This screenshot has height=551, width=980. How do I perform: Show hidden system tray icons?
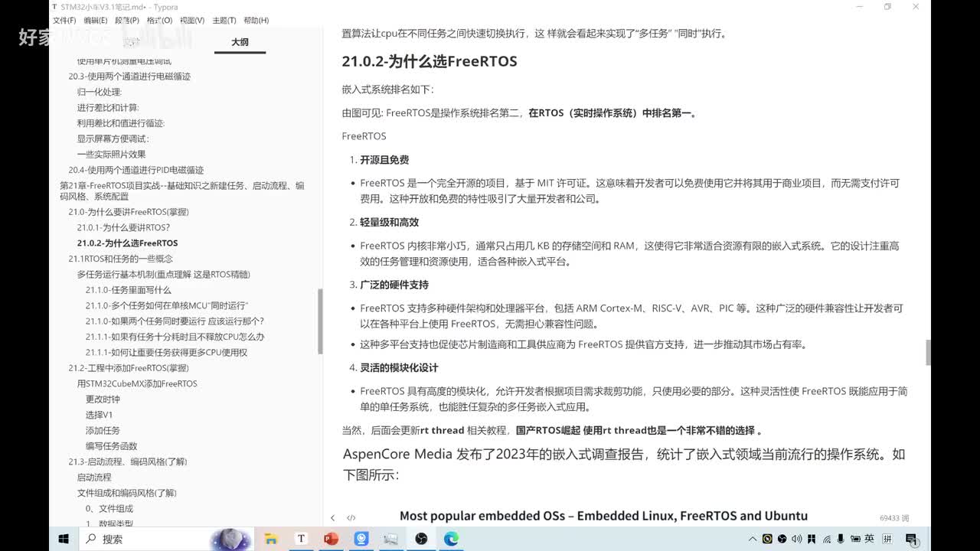tap(753, 539)
